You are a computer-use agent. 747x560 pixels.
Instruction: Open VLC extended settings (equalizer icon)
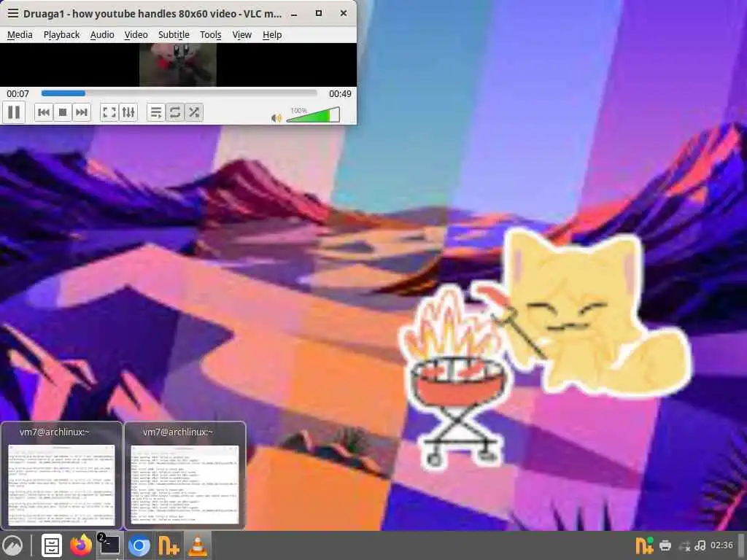pos(128,112)
